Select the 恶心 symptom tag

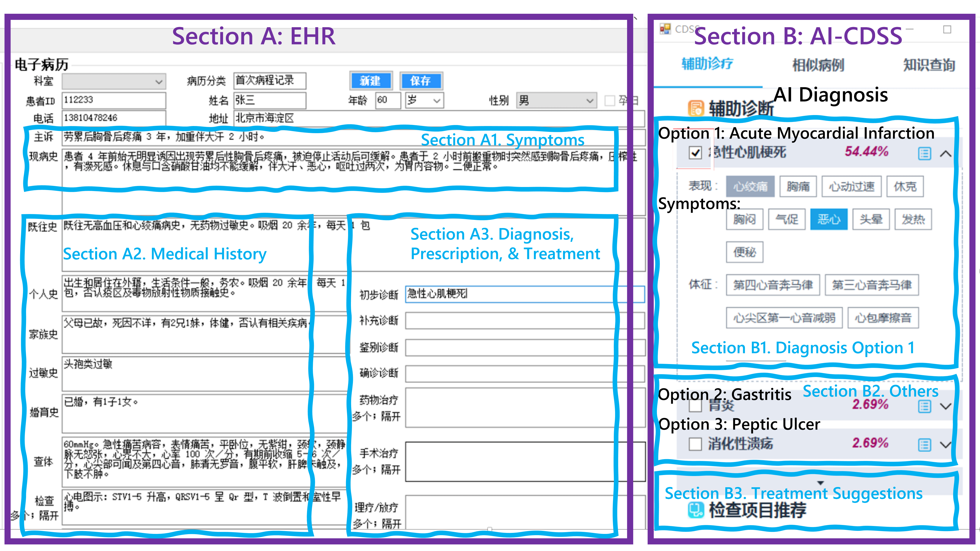coord(829,219)
